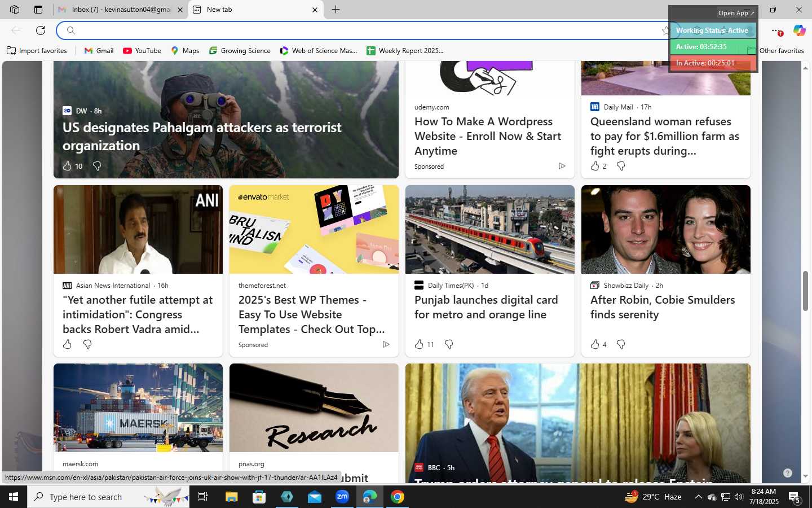Click the ad choices icon on udemy card

pyautogui.click(x=562, y=166)
